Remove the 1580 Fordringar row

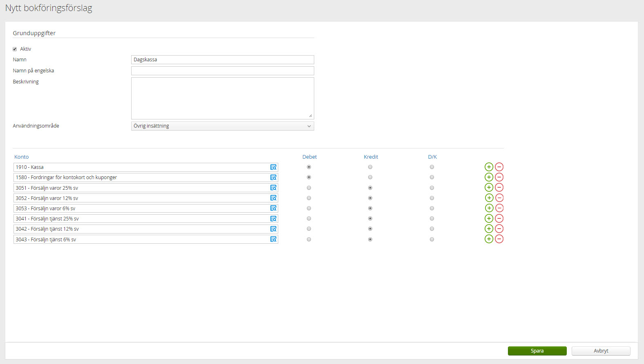tap(499, 177)
